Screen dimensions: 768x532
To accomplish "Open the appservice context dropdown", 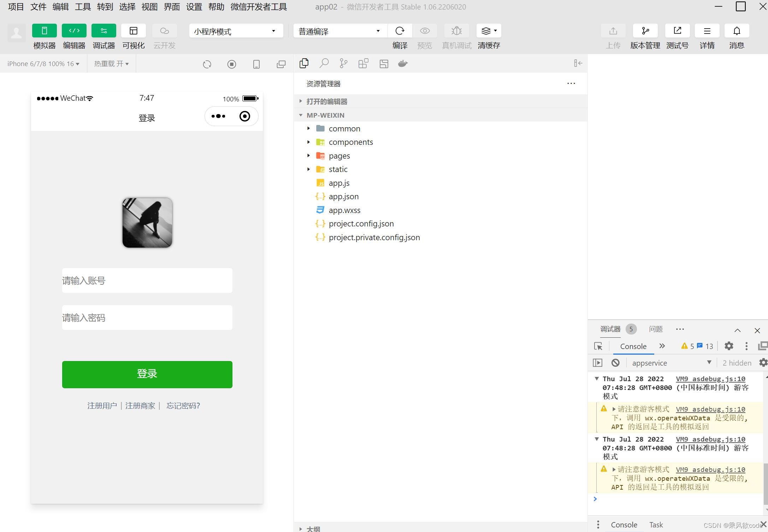I will pyautogui.click(x=671, y=363).
